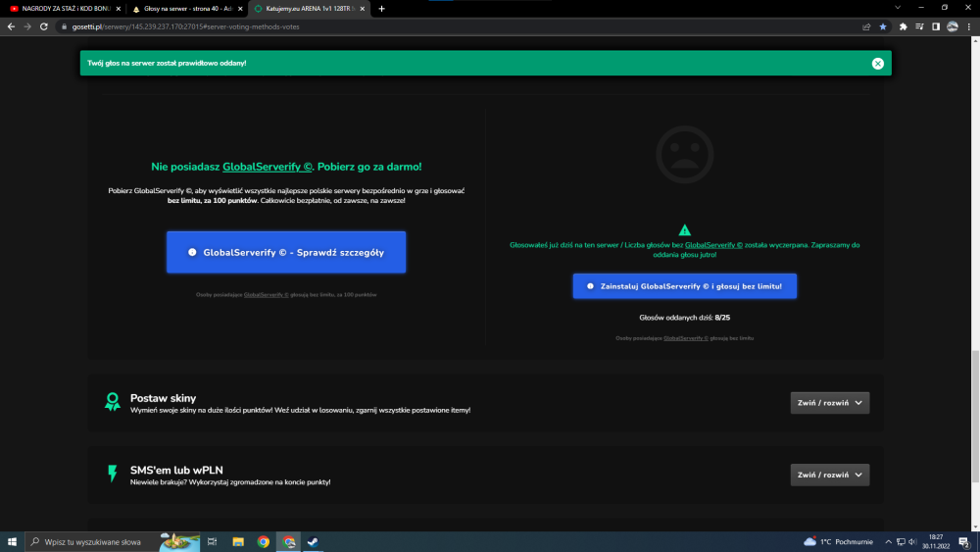Close the Katujemy.eu ARENA tab

point(362,9)
